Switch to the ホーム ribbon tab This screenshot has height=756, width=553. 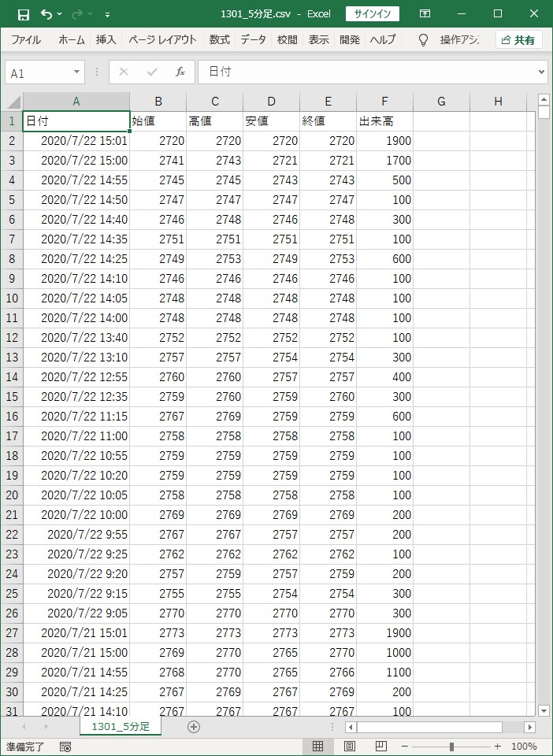coord(72,40)
